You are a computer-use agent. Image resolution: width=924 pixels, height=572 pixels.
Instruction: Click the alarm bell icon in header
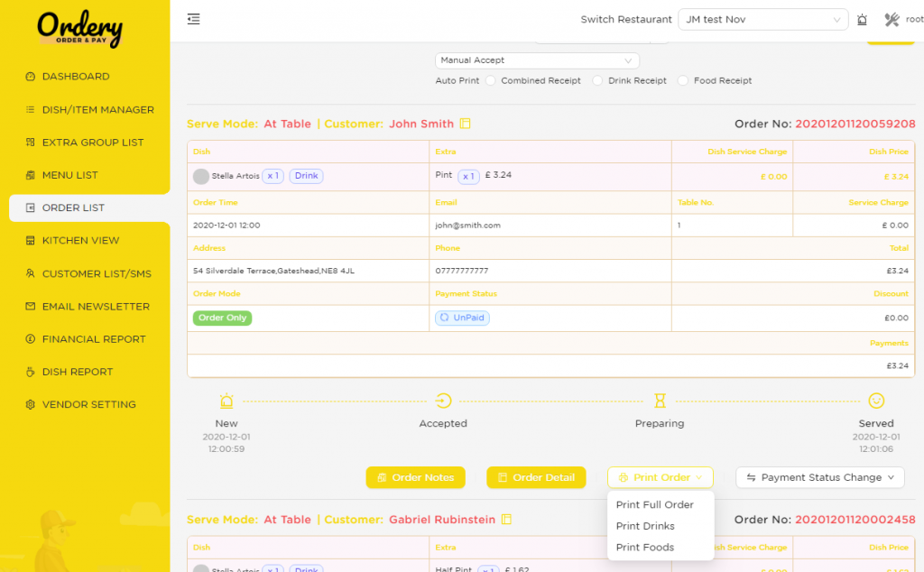pyautogui.click(x=862, y=20)
